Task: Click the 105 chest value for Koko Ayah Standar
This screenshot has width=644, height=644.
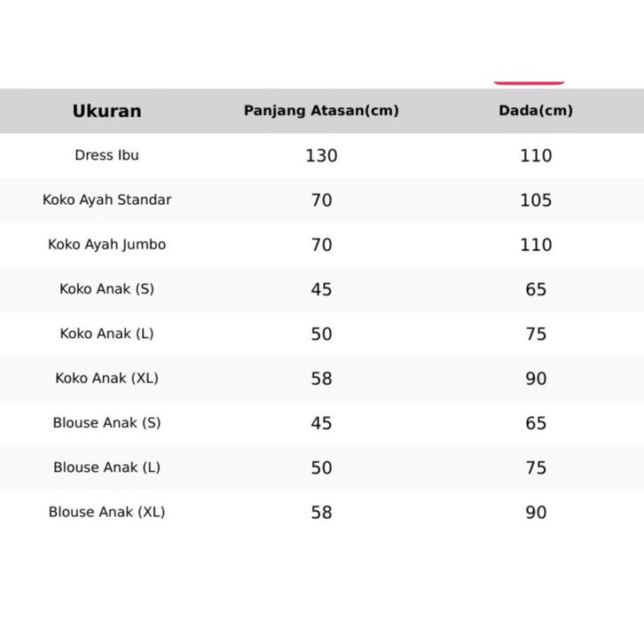Action: tap(536, 200)
